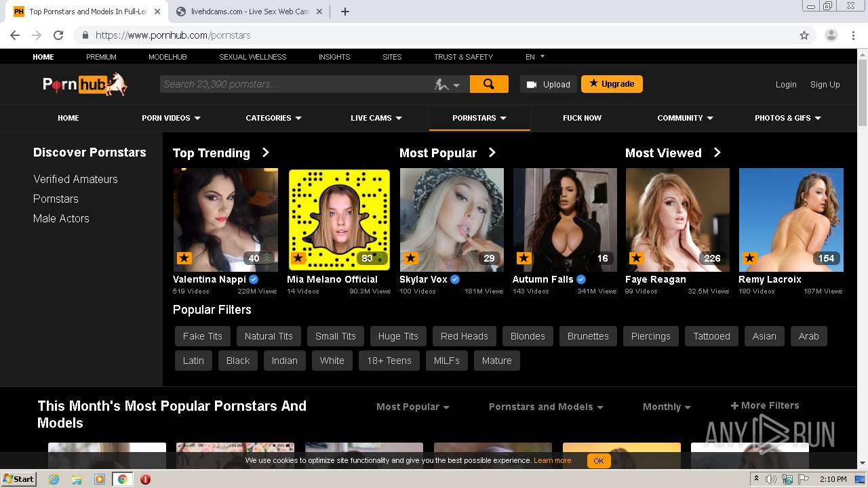Apply the Piercings filter
Viewport: 868px width, 488px height.
pyautogui.click(x=650, y=336)
